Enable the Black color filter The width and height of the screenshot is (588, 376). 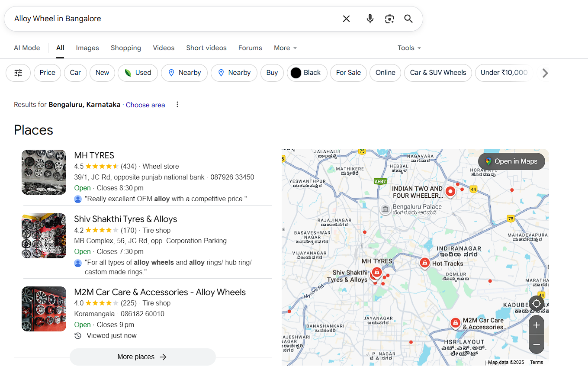pos(307,73)
